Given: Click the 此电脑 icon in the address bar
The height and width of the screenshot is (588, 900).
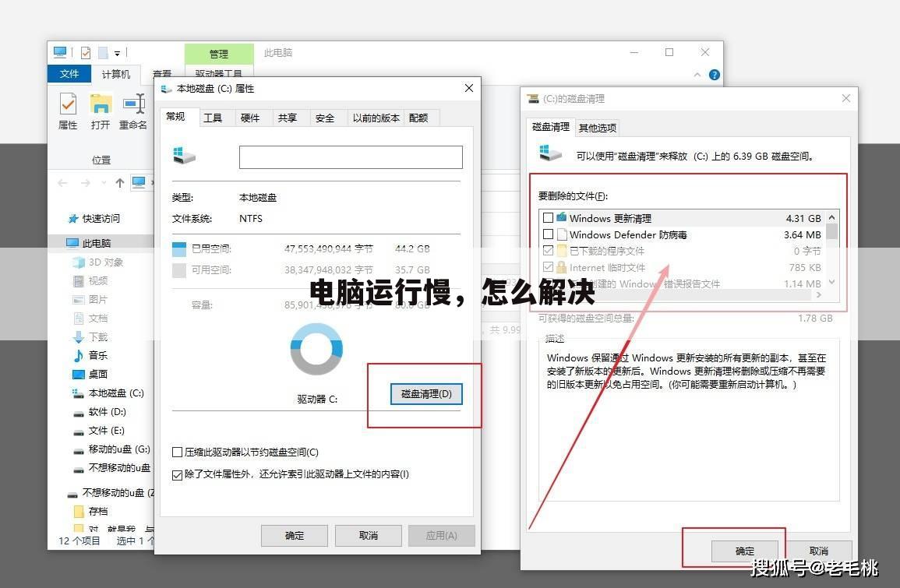Looking at the screenshot, I should coord(139,183).
